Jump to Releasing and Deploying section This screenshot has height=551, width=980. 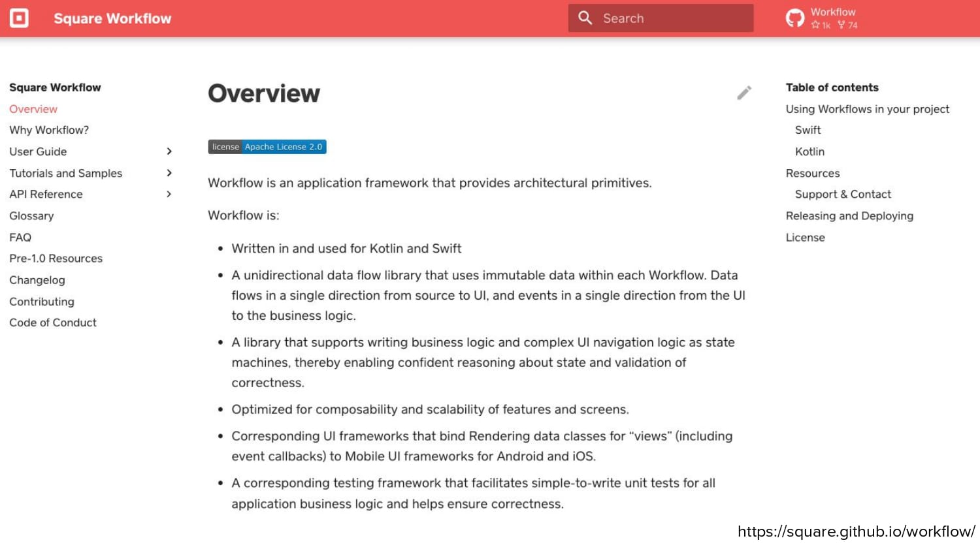click(x=849, y=215)
